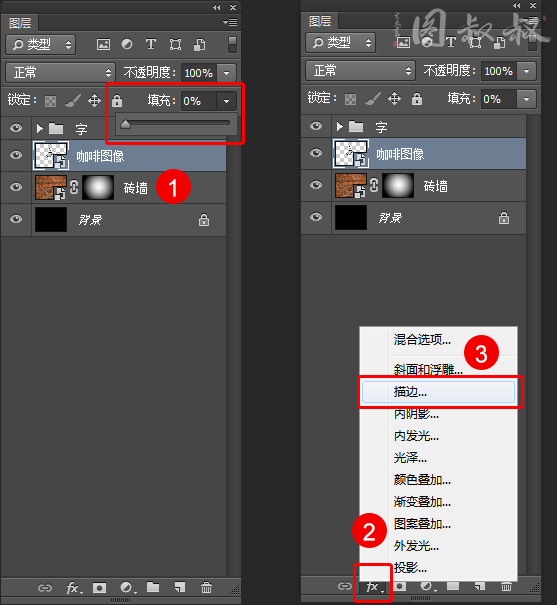This screenshot has height=605, width=557.
Task: Click type layer filter icon in left panel
Action: [151, 44]
